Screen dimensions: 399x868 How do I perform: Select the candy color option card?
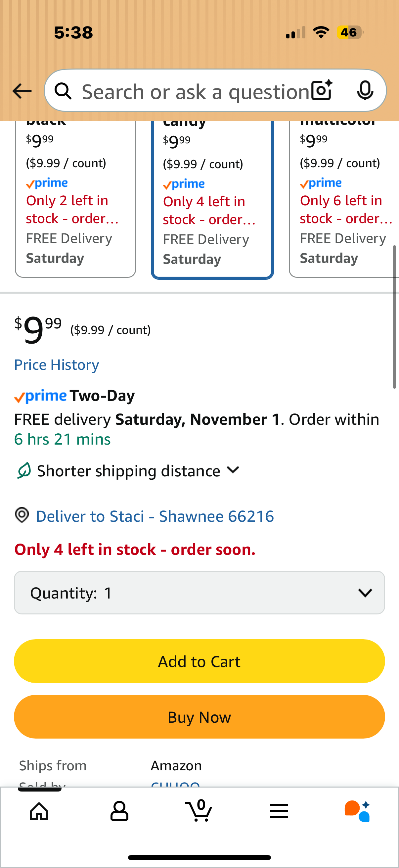[212, 200]
